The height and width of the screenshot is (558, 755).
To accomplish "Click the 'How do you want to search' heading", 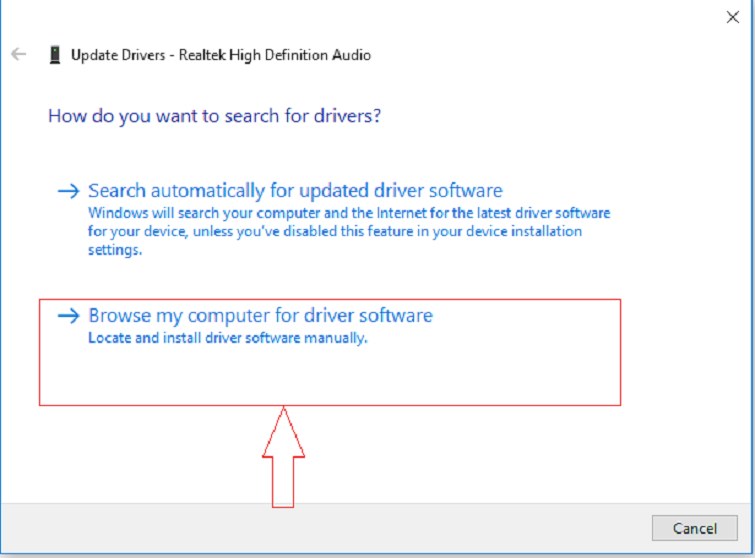I will pos(214,116).
